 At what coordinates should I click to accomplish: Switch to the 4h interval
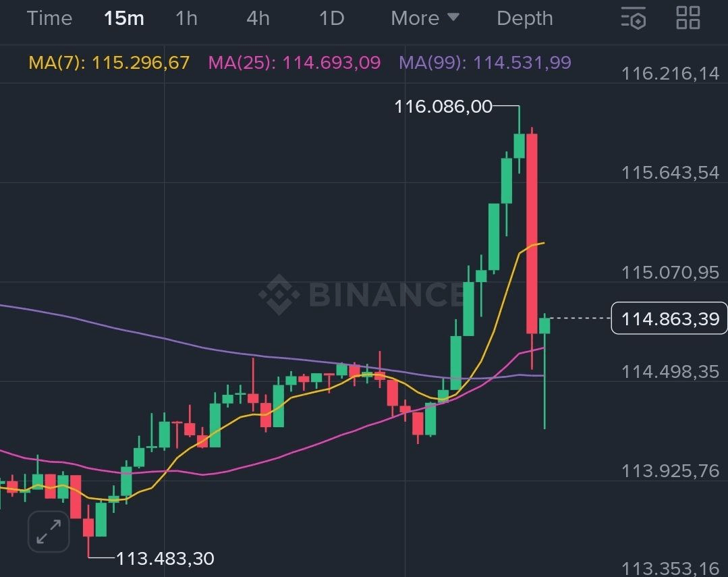(258, 18)
